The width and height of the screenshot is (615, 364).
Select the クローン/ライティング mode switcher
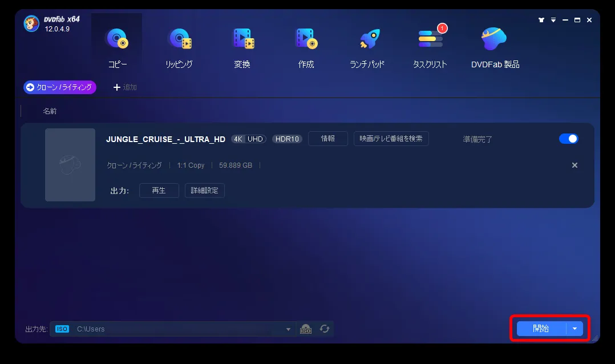point(59,87)
